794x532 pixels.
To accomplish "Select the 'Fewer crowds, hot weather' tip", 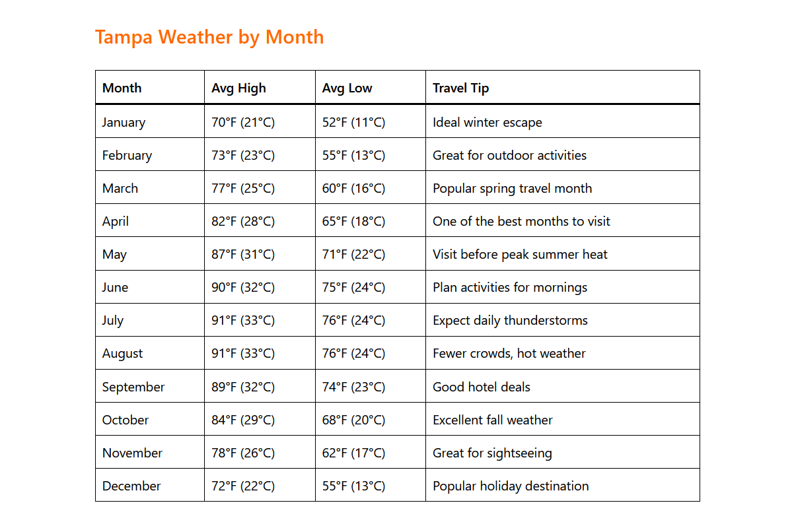I will [x=509, y=353].
